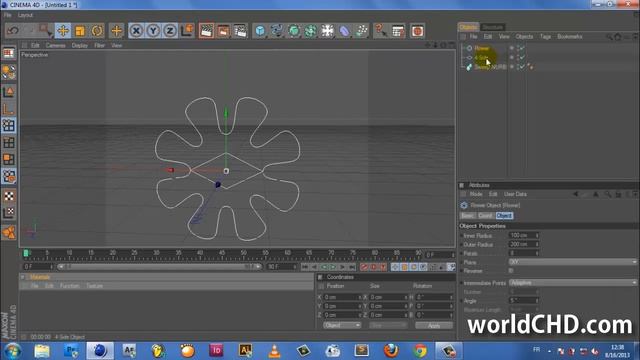Click the Attributes back arrow icon
The width and height of the screenshot is (640, 360).
click(x=576, y=194)
